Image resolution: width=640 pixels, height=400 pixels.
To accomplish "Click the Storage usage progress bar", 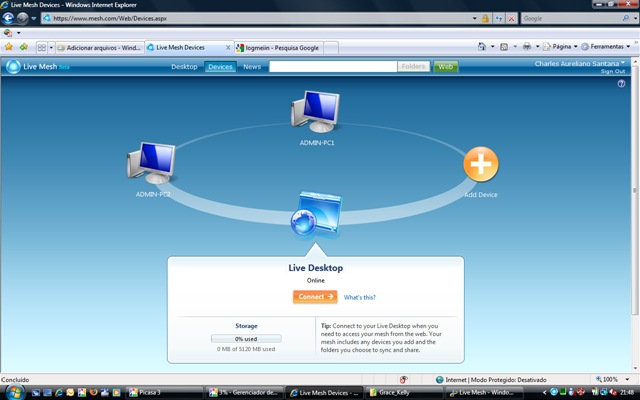I will tap(246, 339).
